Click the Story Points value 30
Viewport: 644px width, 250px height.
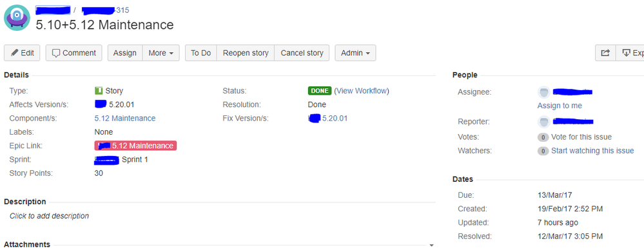pyautogui.click(x=99, y=173)
